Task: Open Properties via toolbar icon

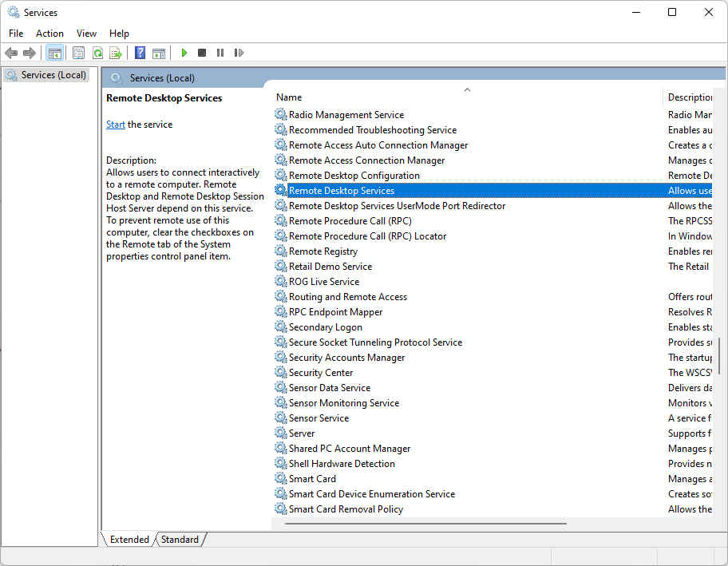Action: 78,53
